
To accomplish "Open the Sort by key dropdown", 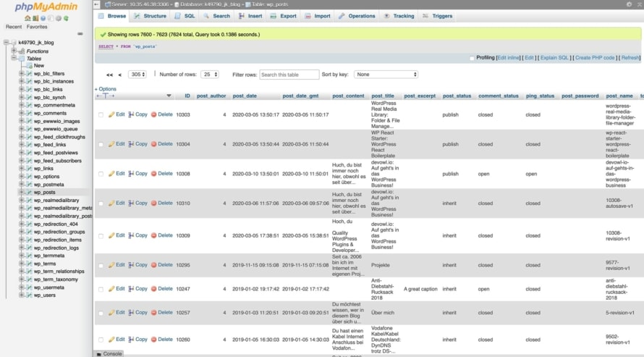I will (x=386, y=75).
